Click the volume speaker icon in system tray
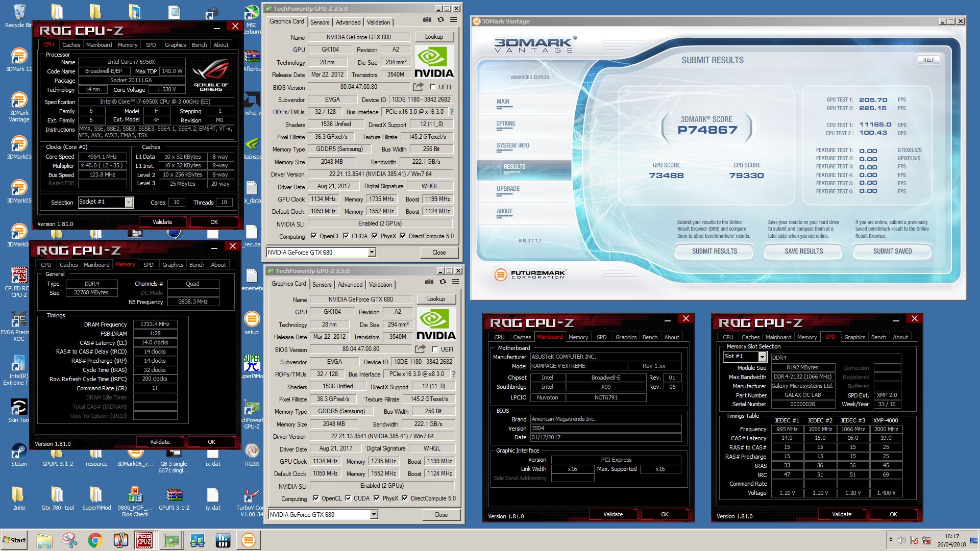This screenshot has width=980, height=551. coord(902,540)
